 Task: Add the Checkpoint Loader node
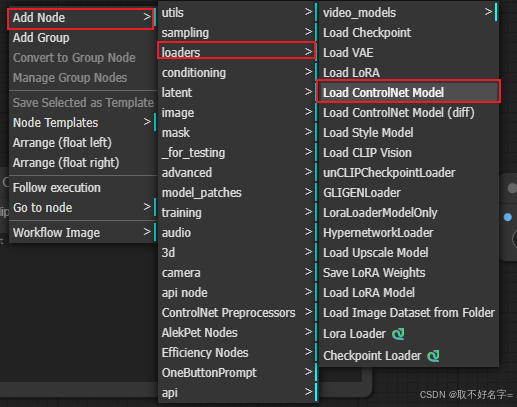pyautogui.click(x=409, y=356)
